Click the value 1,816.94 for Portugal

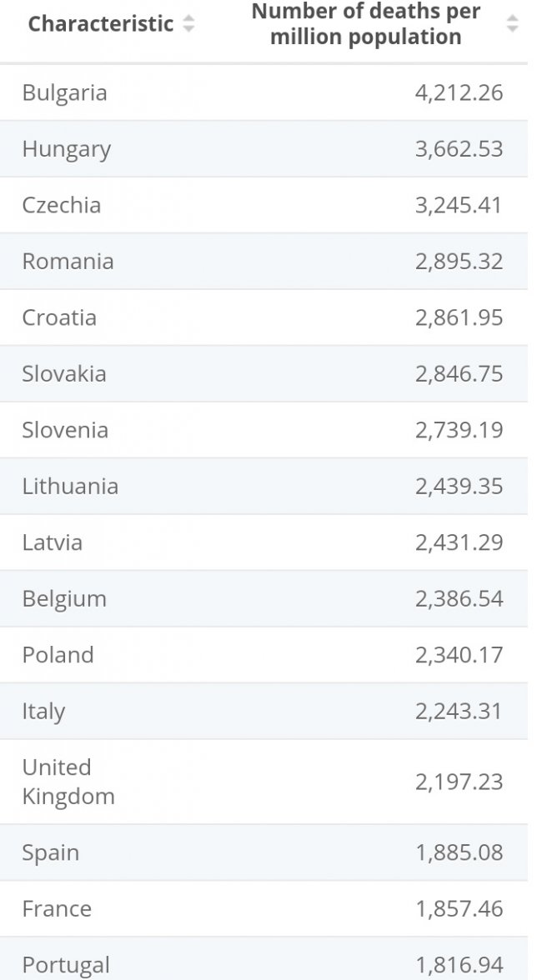[x=459, y=965]
